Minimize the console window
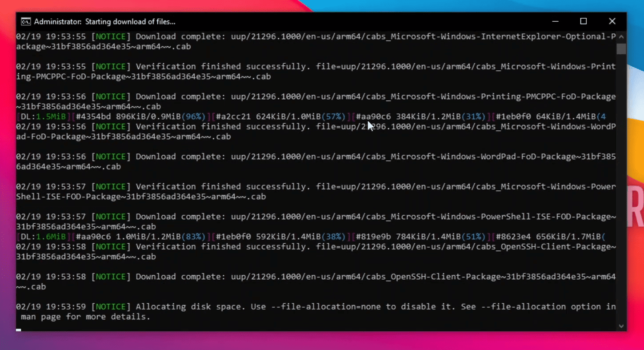The width and height of the screenshot is (644, 350). (555, 21)
